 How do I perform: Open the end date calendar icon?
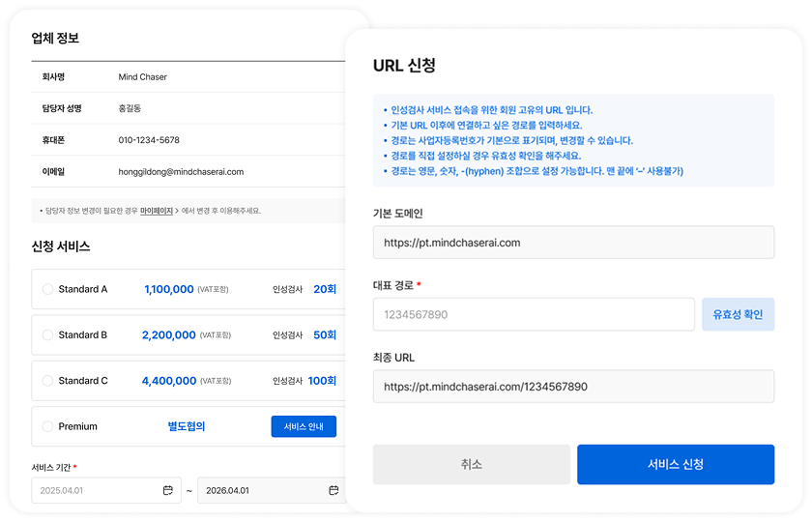331,490
